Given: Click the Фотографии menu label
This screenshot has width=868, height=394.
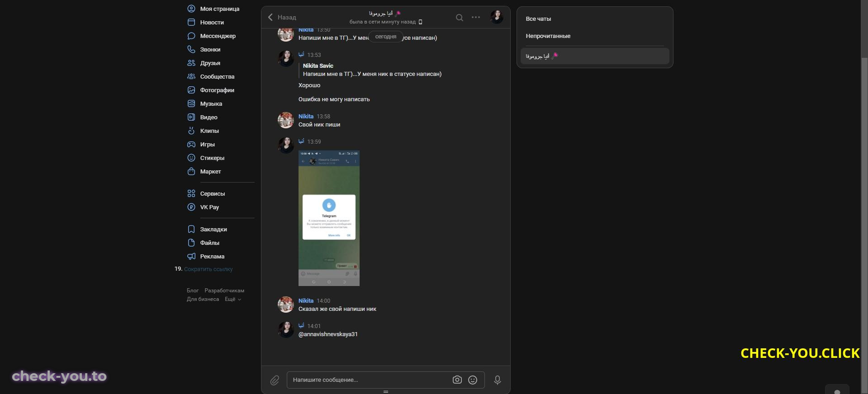Looking at the screenshot, I should (x=217, y=90).
